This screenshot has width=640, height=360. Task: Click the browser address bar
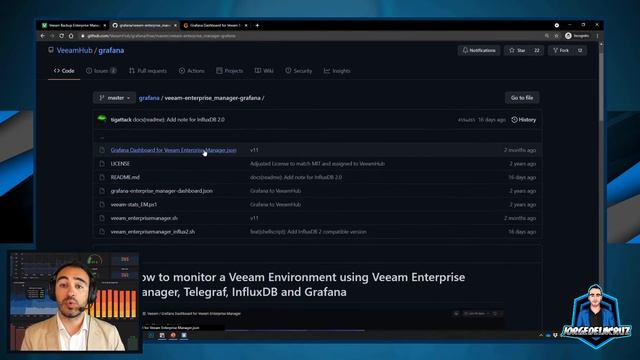click(311, 36)
